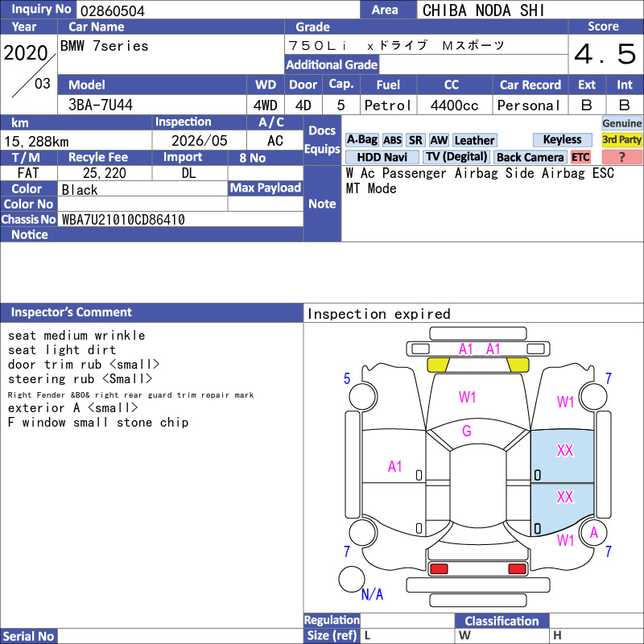The height and width of the screenshot is (644, 644).
Task: Click the inspection date 2026/05
Action: click(199, 140)
